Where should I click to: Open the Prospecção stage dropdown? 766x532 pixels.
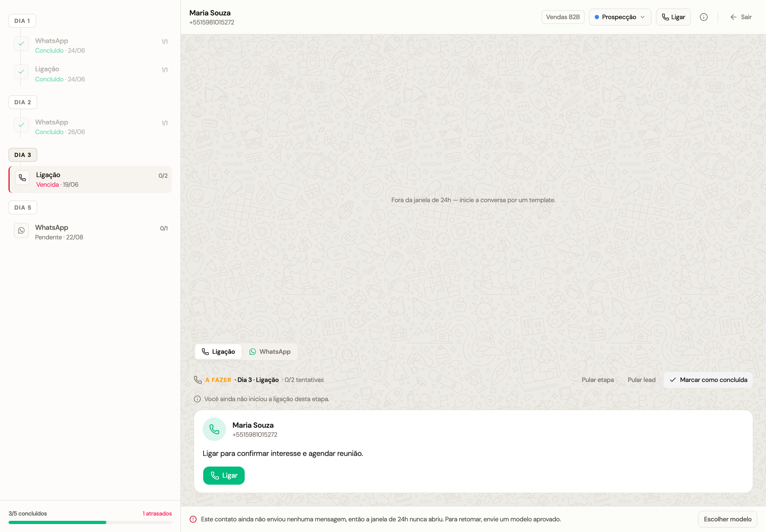pyautogui.click(x=620, y=17)
